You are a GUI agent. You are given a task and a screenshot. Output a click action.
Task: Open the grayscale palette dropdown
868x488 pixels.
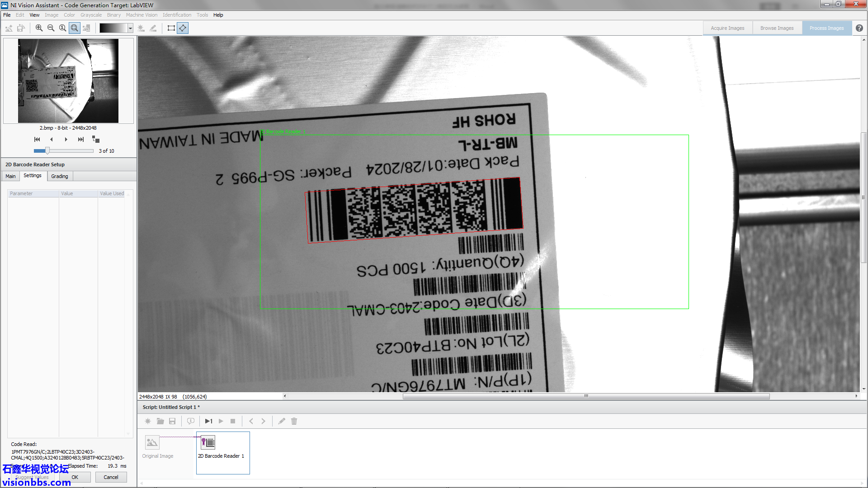coord(130,28)
